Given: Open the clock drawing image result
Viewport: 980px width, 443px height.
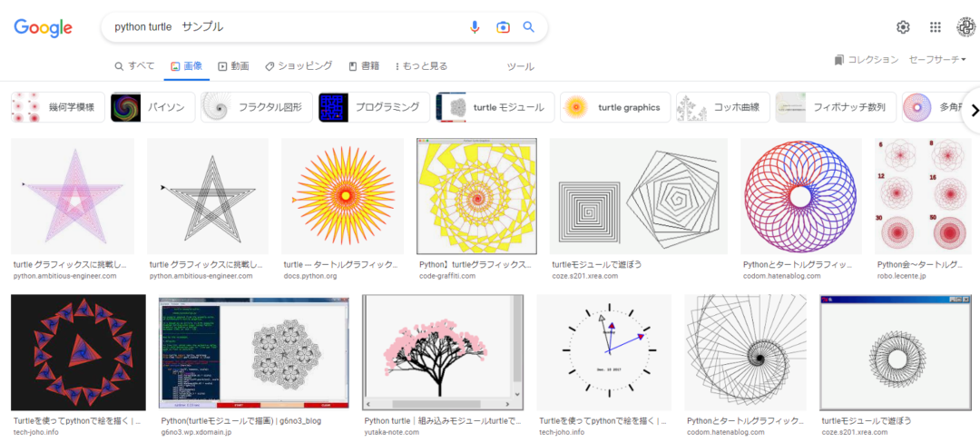Looking at the screenshot, I should pos(604,352).
